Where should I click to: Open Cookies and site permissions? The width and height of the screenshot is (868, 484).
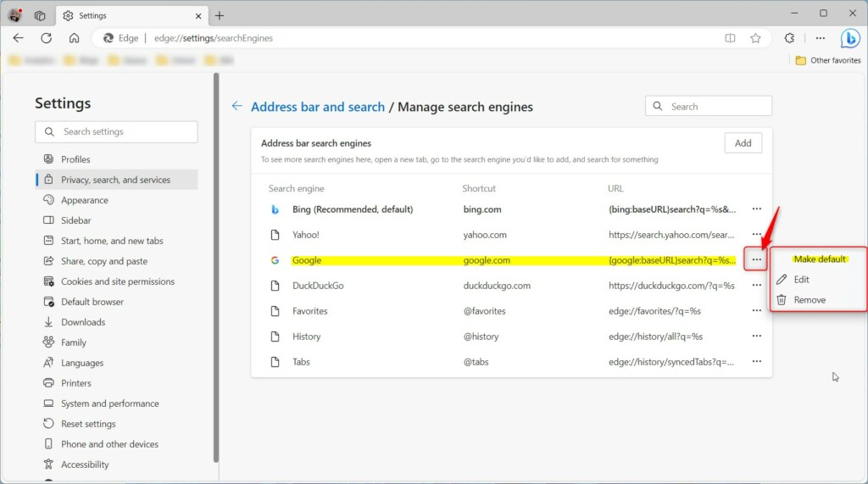(x=116, y=281)
